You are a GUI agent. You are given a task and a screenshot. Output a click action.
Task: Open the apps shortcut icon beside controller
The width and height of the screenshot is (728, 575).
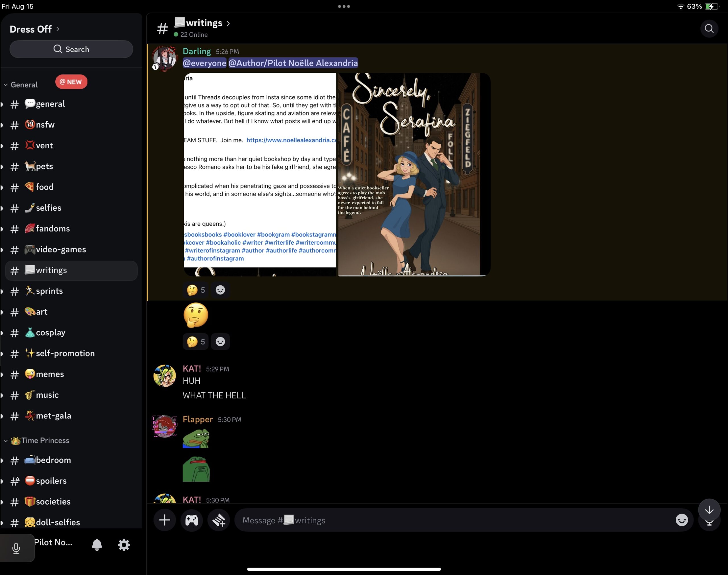[x=219, y=520]
